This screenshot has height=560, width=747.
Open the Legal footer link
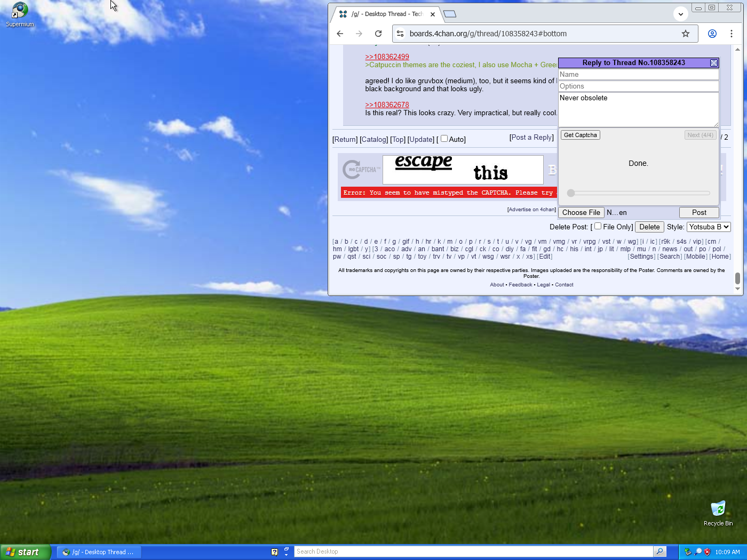pyautogui.click(x=543, y=285)
